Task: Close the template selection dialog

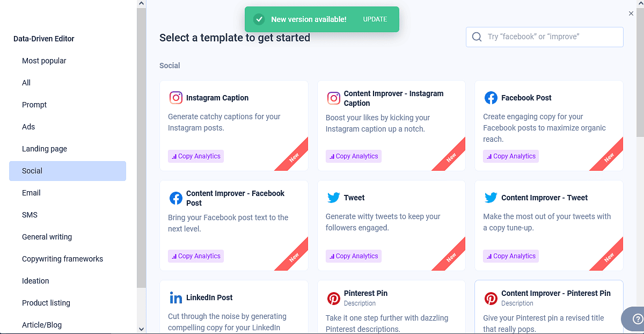Action: (631, 13)
